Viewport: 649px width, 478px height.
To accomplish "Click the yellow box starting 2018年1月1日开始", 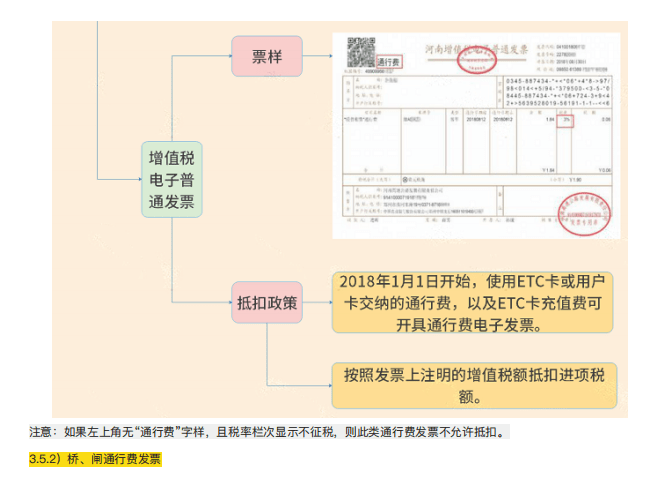I will 472,303.
